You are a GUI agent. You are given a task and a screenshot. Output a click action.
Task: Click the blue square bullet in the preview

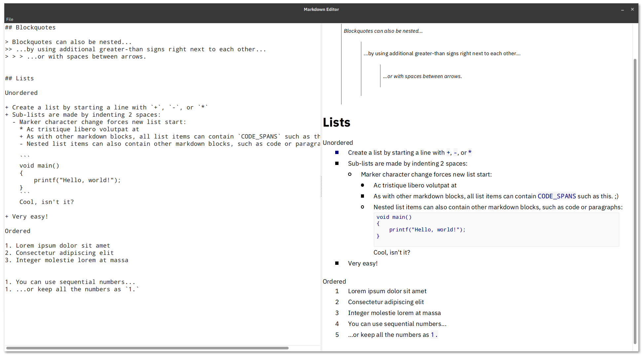click(x=337, y=152)
